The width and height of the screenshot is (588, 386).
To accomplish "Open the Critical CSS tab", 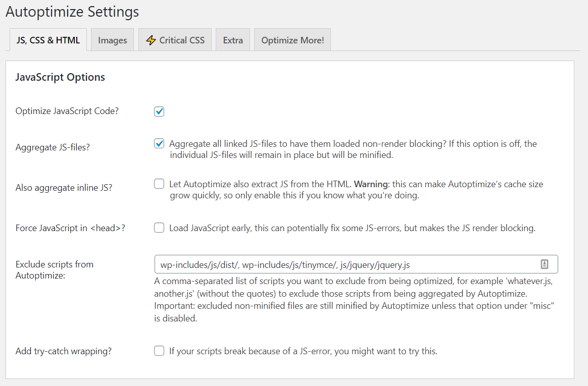I will point(182,40).
